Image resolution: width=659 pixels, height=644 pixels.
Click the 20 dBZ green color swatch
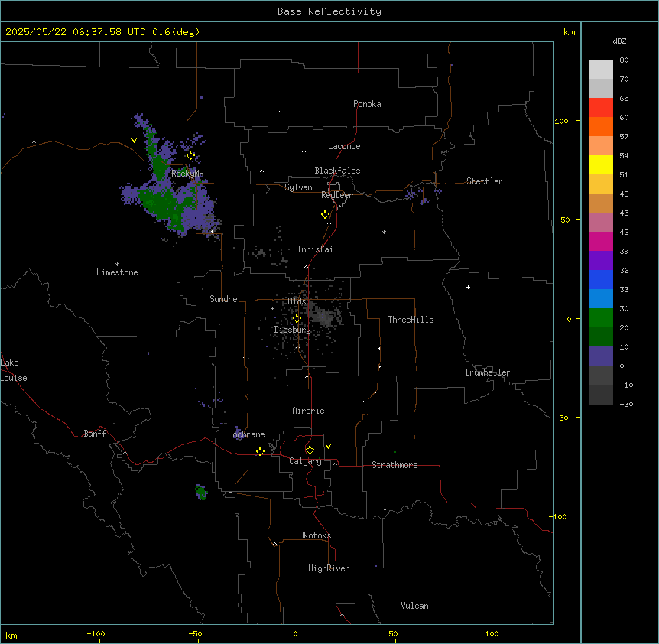[601, 337]
